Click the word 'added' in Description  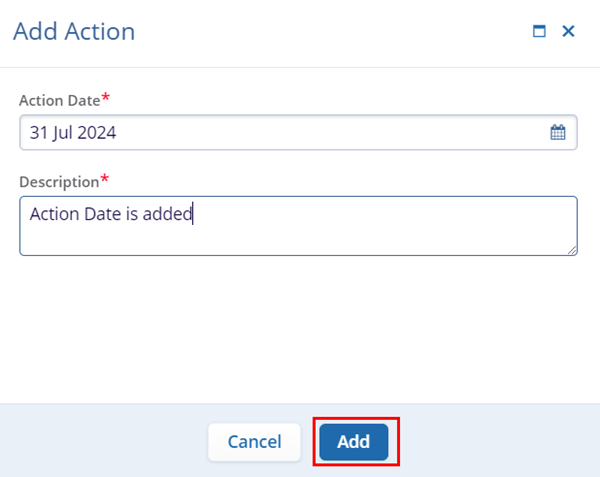coord(168,213)
